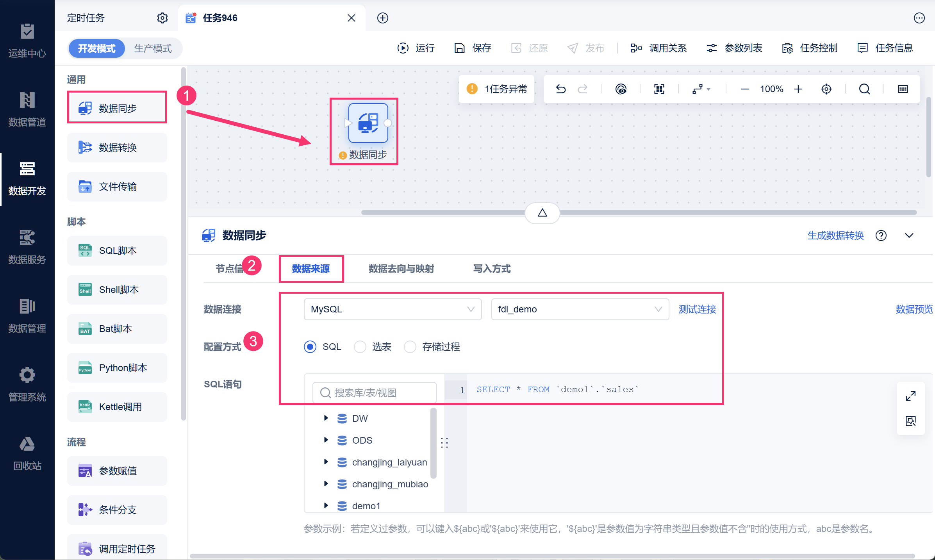Select the 存储过程 radio option

coord(410,347)
